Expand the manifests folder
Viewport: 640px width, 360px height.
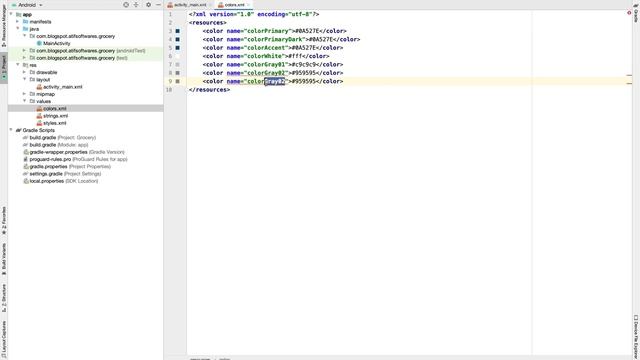(18, 22)
